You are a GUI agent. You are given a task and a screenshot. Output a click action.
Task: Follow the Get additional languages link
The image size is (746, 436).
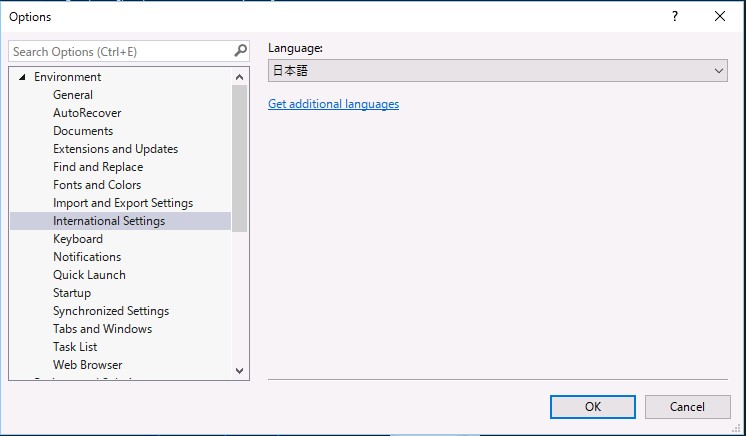[334, 104]
